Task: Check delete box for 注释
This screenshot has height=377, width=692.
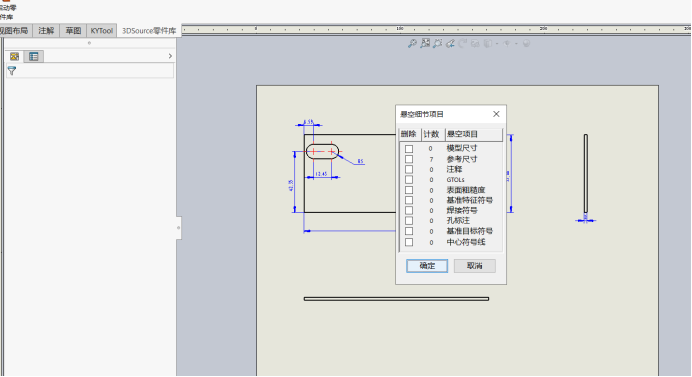Action: tap(409, 170)
